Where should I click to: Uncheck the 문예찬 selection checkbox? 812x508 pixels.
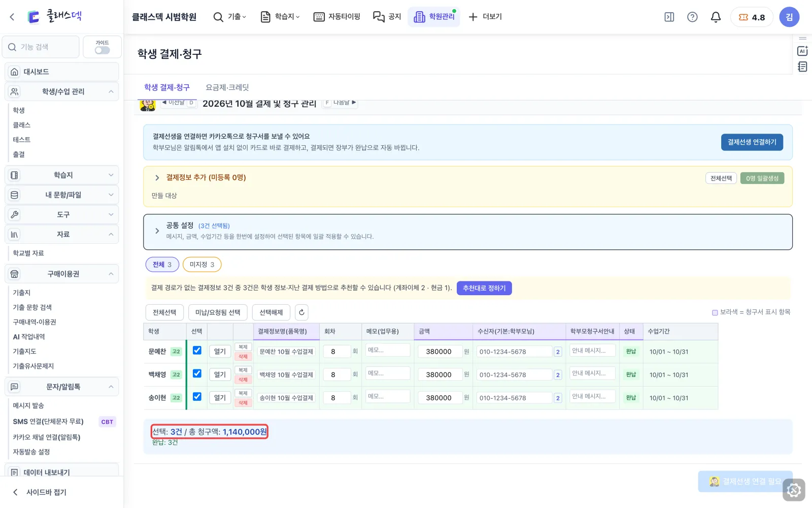pyautogui.click(x=197, y=351)
